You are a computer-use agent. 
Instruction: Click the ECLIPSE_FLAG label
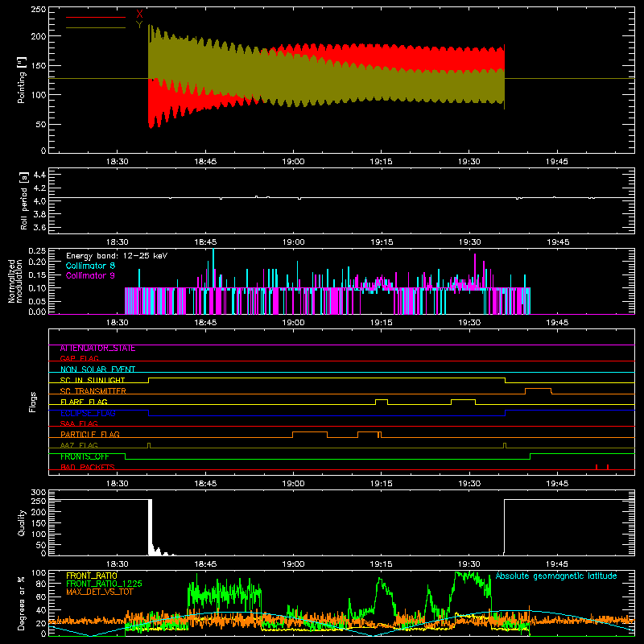click(88, 413)
